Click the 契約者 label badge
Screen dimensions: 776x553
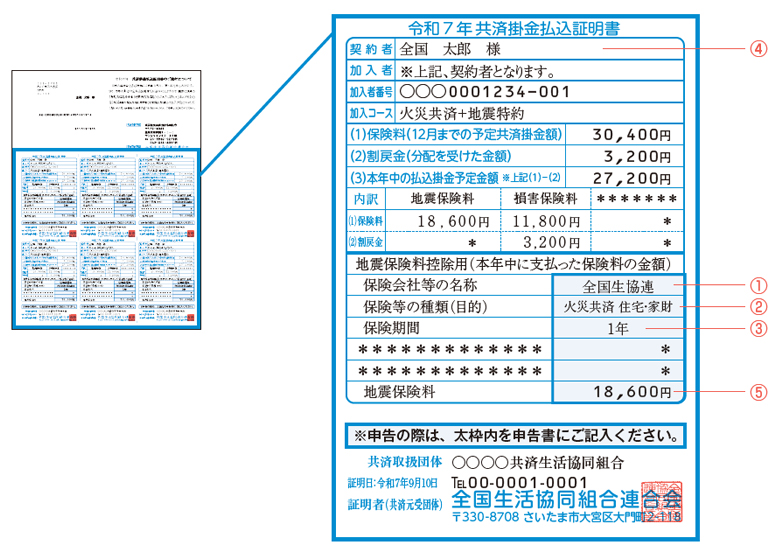point(370,48)
